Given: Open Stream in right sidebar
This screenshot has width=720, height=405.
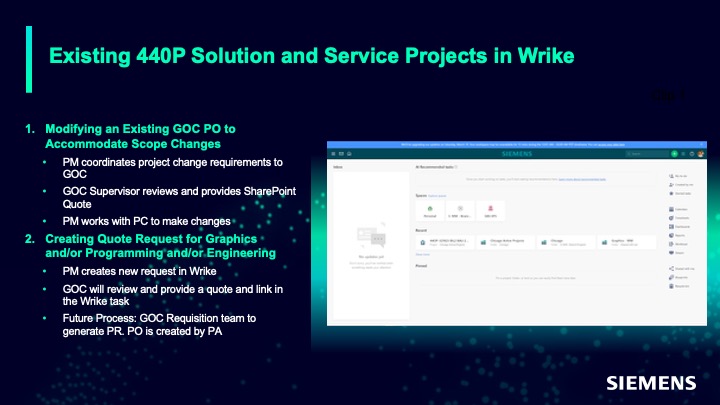Looking at the screenshot, I should pos(677,253).
